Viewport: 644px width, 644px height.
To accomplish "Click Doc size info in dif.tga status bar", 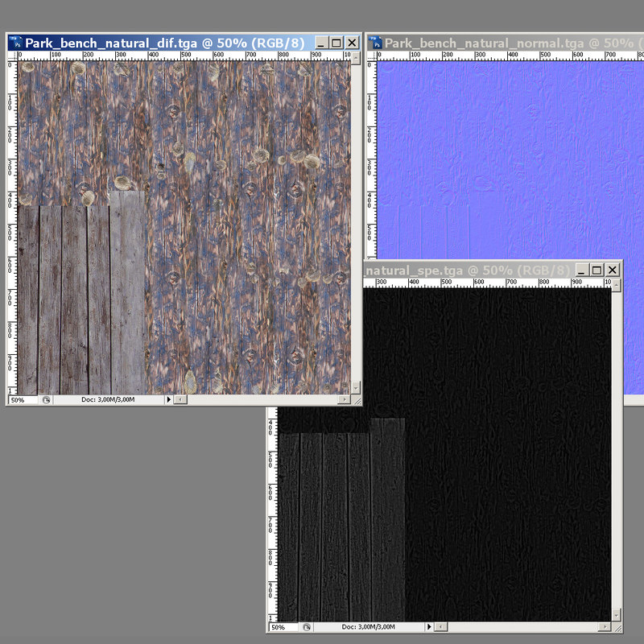I will pos(109,399).
